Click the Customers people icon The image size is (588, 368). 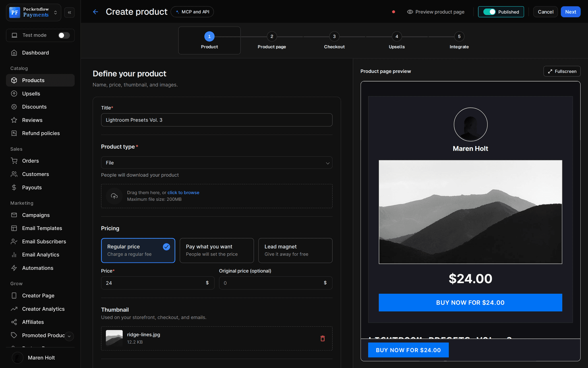coord(14,174)
